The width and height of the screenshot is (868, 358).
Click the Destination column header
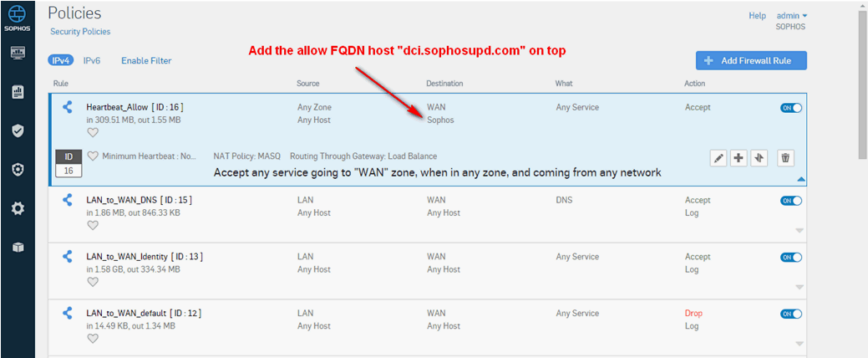point(444,84)
